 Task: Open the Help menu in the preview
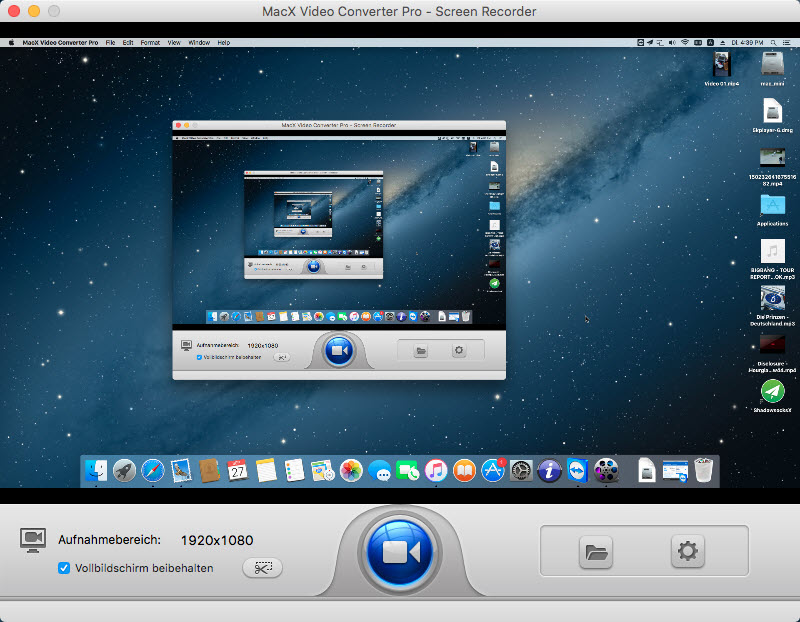(x=223, y=43)
